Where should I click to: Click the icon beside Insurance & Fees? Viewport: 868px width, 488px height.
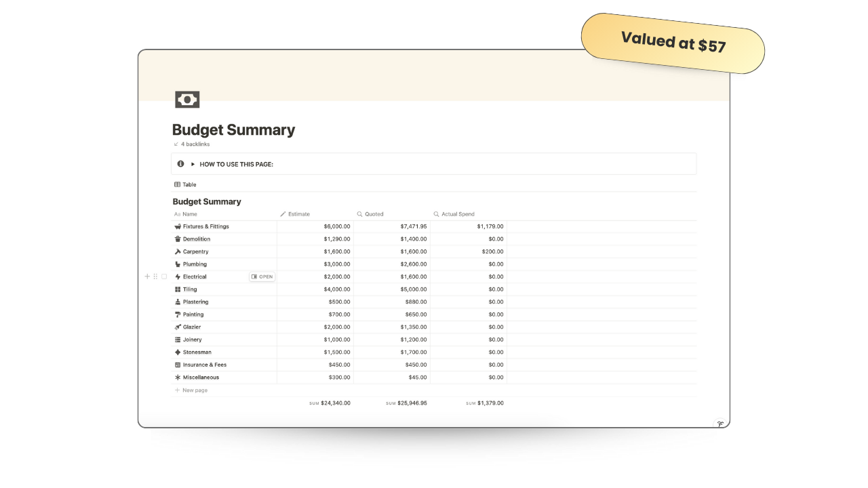tap(178, 365)
